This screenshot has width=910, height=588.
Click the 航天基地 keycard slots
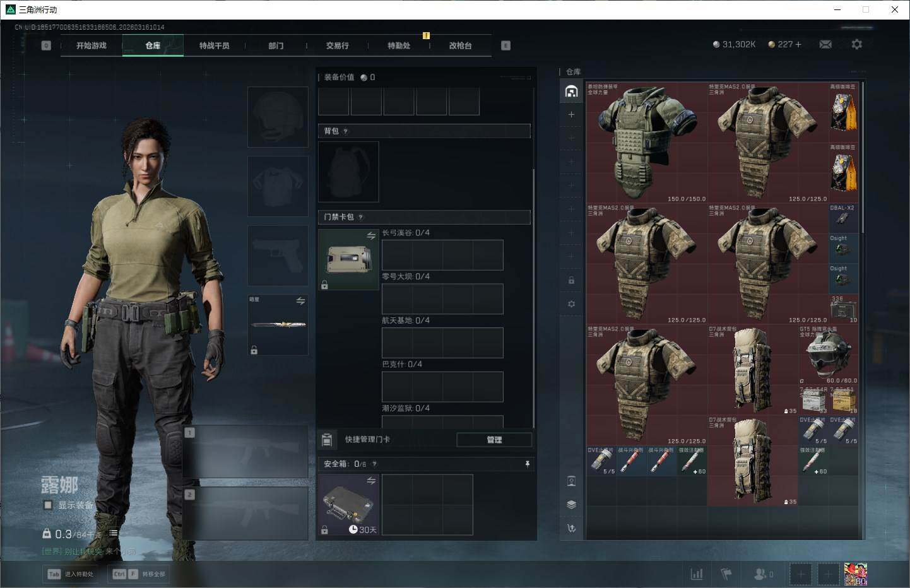(442, 343)
